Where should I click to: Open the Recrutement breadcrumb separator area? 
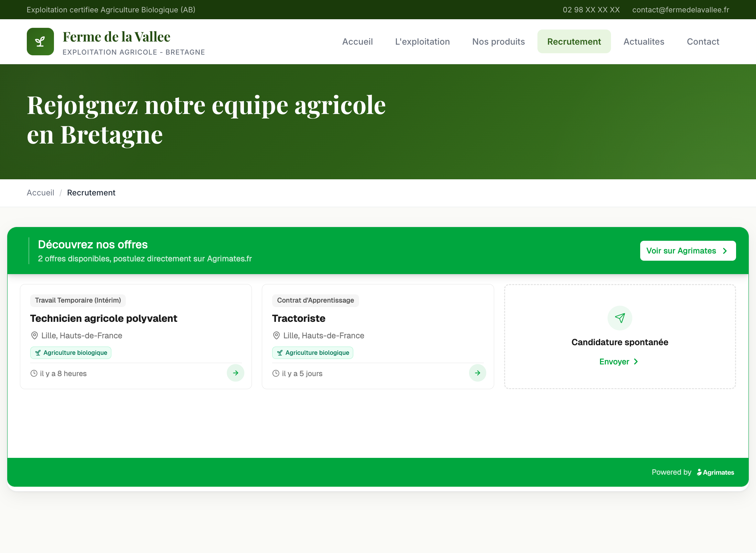pos(61,193)
